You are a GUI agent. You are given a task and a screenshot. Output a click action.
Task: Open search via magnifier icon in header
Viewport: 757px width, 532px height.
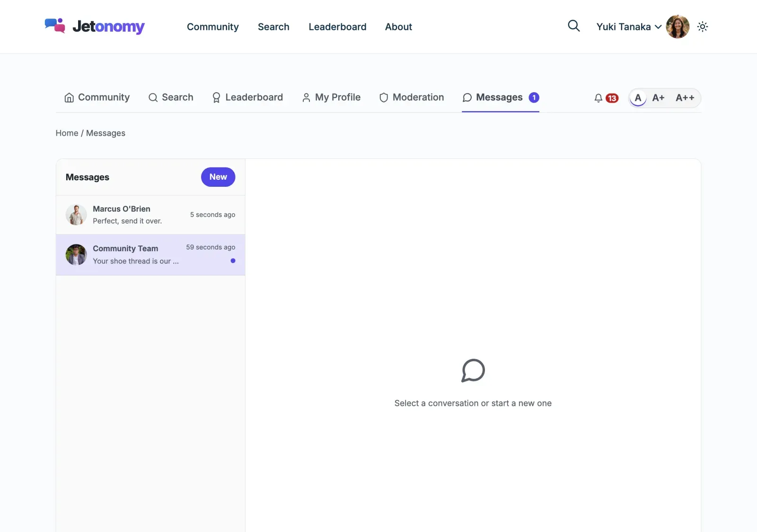(573, 26)
